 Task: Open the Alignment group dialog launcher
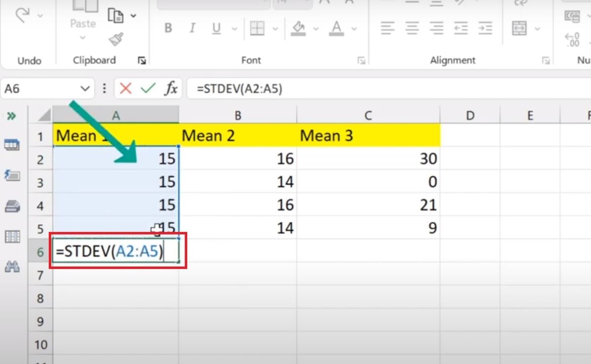click(546, 61)
